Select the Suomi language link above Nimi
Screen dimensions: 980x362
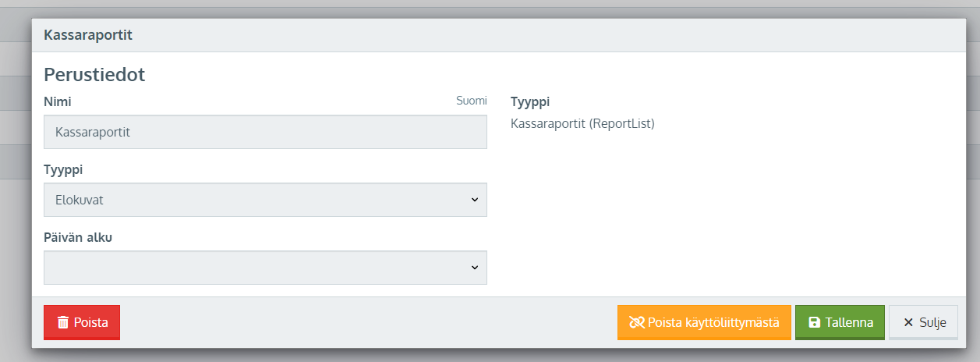(x=472, y=101)
